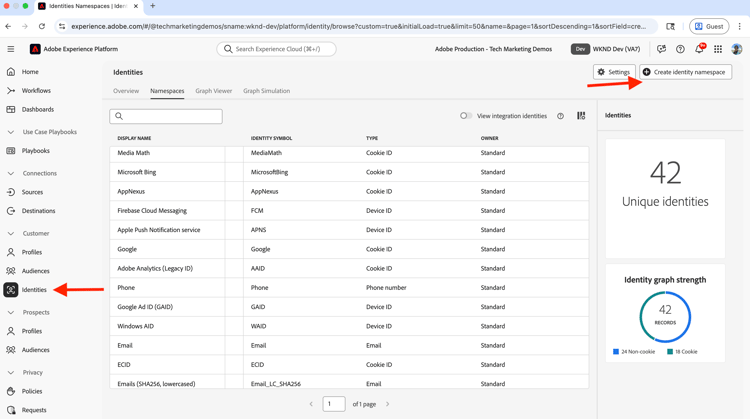The image size is (750, 419).
Task: Switch to the Graph Viewer tab
Action: [213, 91]
